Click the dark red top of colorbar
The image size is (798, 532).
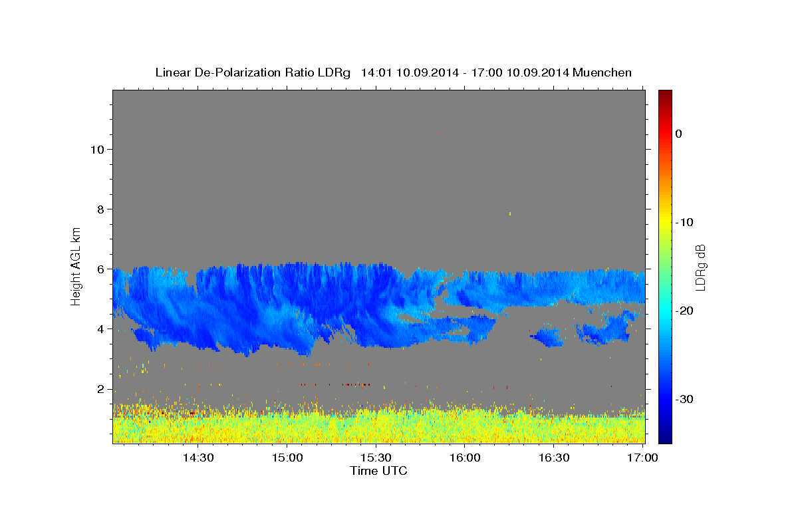pyautogui.click(x=665, y=94)
